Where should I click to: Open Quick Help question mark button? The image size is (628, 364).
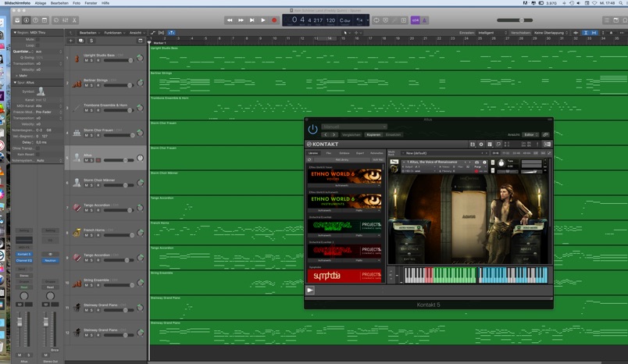(x=36, y=20)
